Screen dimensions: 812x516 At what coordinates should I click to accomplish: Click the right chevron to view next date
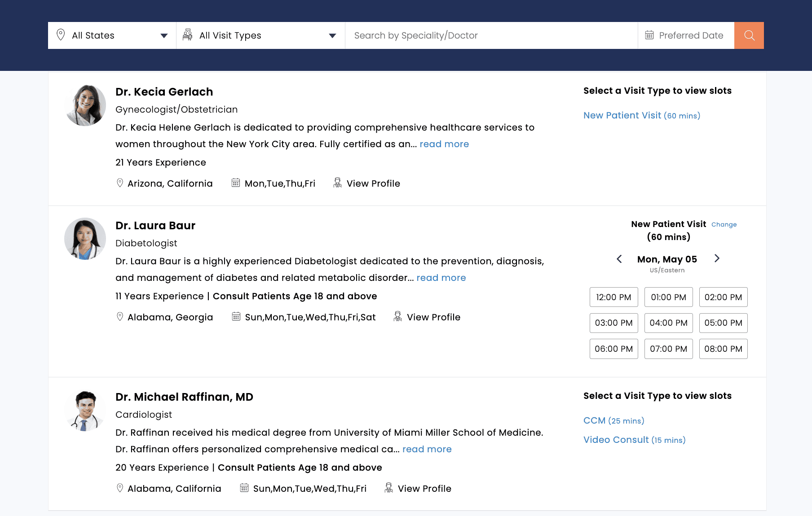pos(717,258)
